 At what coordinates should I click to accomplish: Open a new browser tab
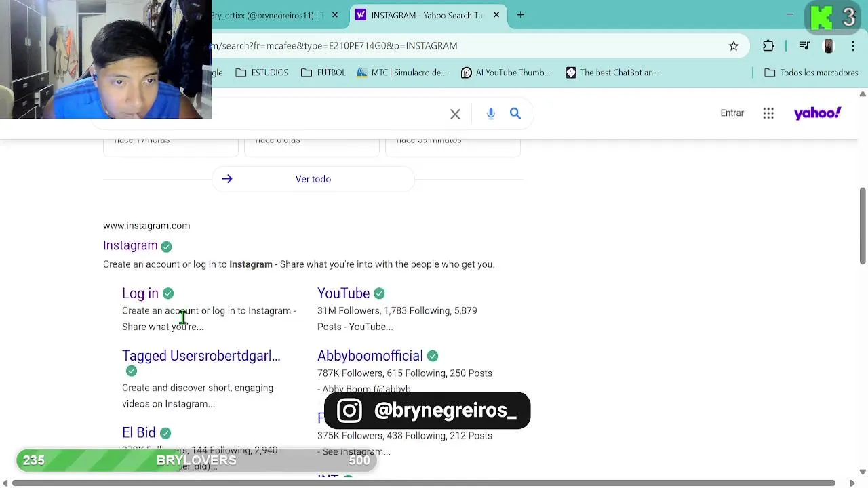521,15
